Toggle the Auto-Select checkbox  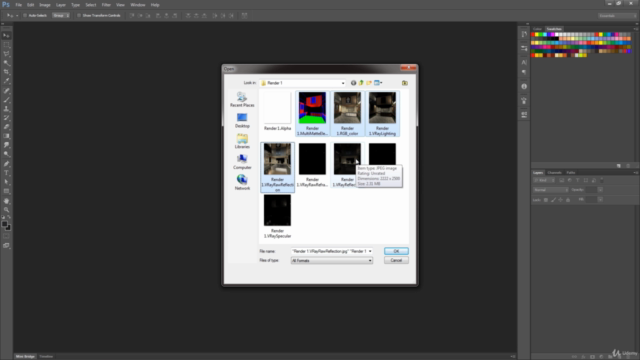(x=25, y=16)
